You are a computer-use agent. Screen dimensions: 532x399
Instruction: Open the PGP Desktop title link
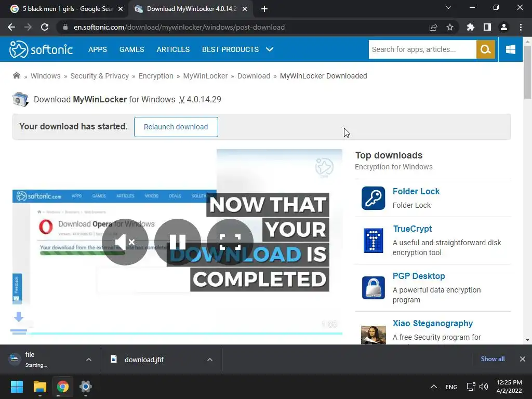pyautogui.click(x=419, y=276)
